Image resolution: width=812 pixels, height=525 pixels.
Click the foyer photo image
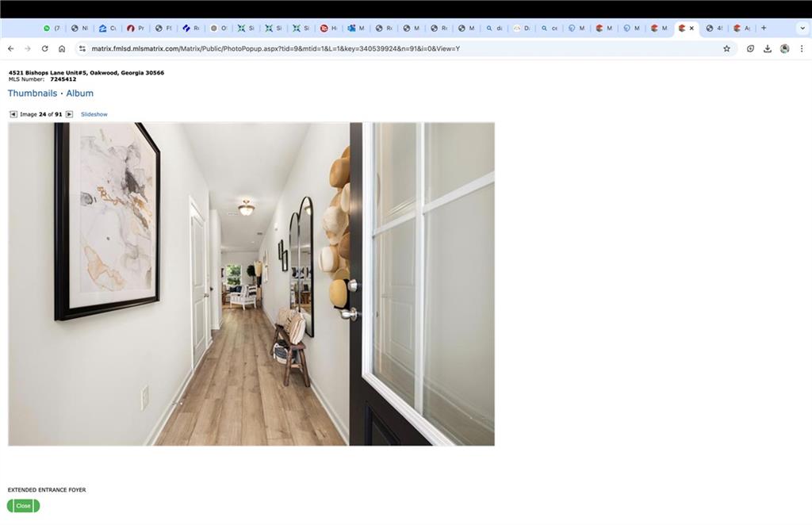(251, 284)
